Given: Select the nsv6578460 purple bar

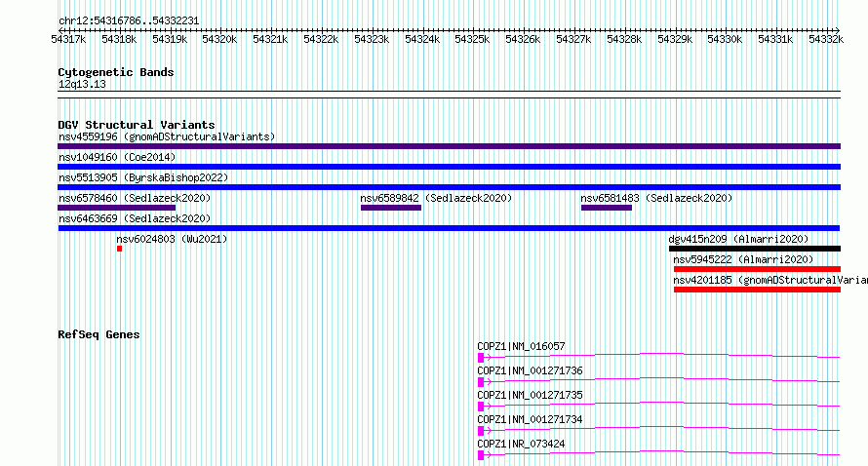Looking at the screenshot, I should click(x=117, y=208).
